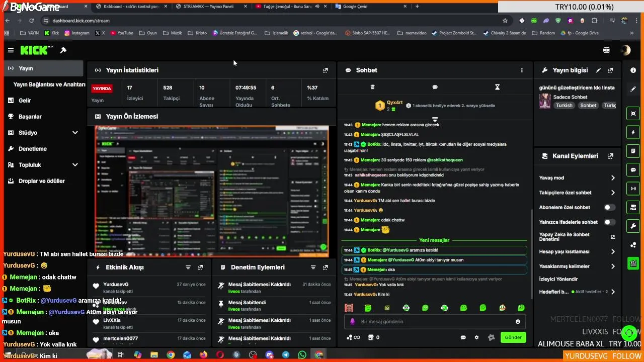Click the speech bubble icon in chat toolbar
The image size is (644, 362).
coord(435,87)
